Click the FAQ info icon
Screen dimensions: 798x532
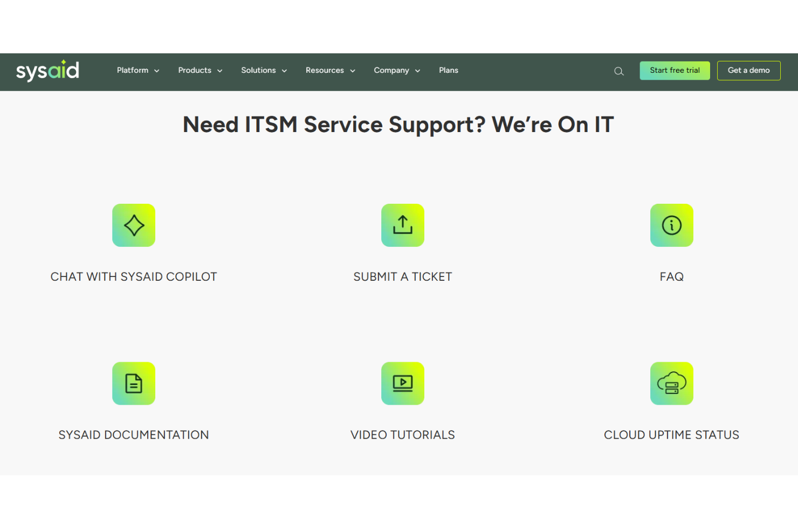tap(672, 225)
